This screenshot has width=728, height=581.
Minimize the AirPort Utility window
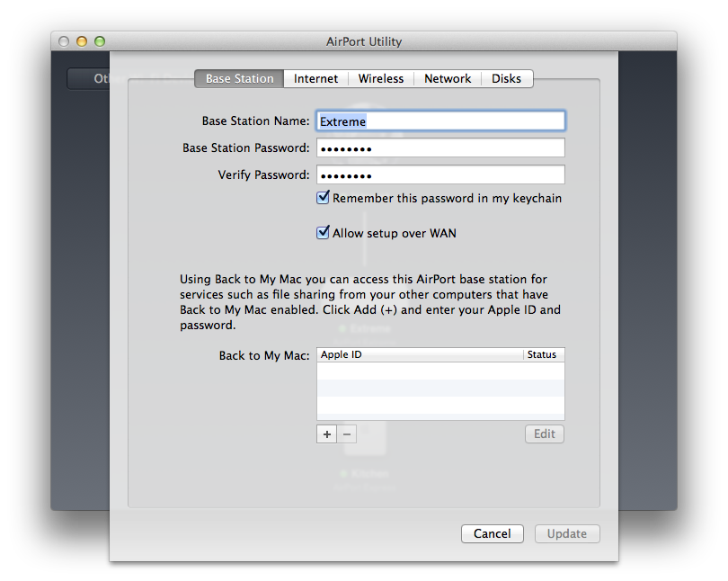pos(82,41)
